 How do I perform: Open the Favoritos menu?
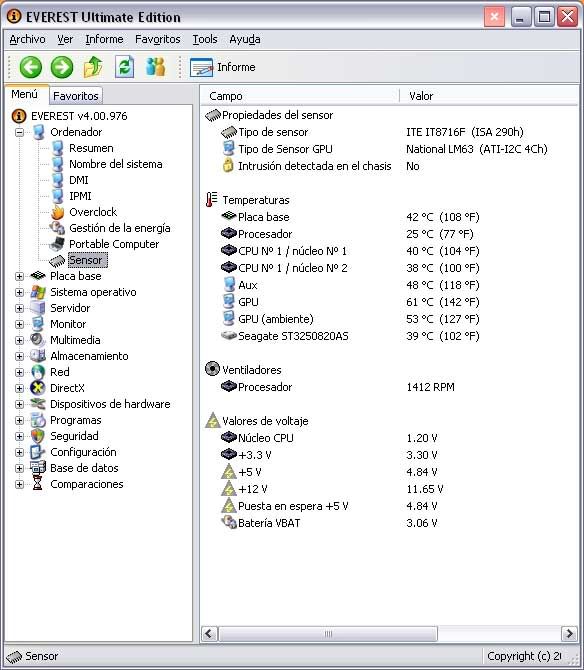pyautogui.click(x=158, y=39)
